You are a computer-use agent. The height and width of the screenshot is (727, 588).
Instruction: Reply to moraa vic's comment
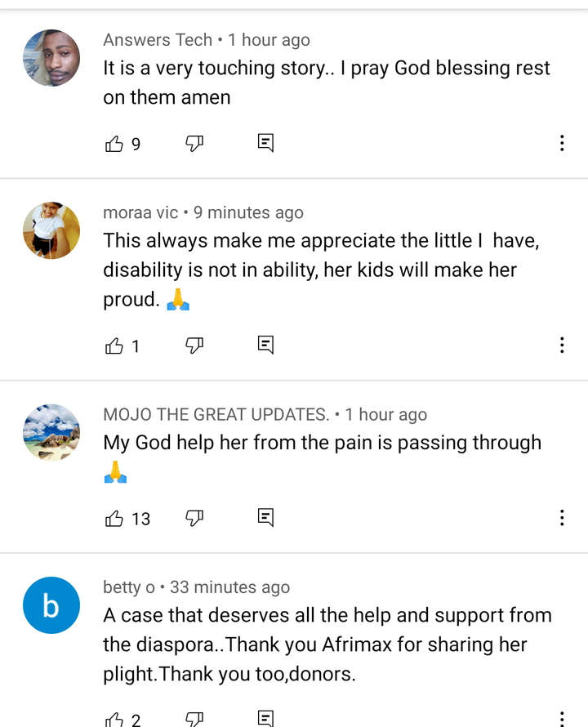point(265,346)
